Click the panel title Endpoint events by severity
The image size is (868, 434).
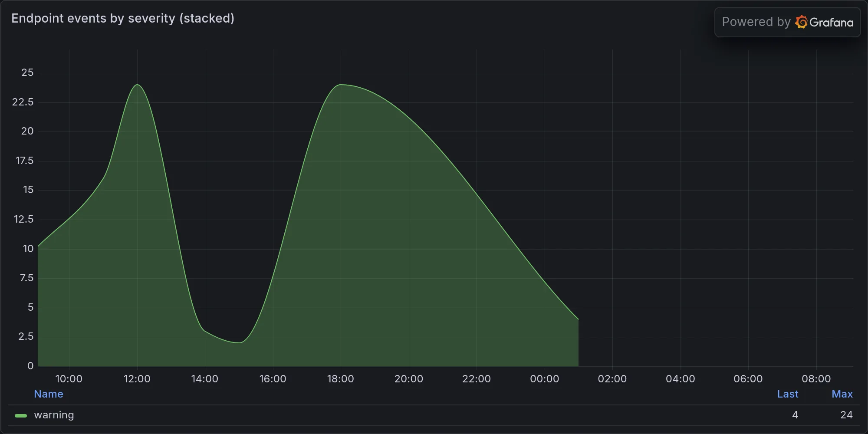[x=123, y=18]
